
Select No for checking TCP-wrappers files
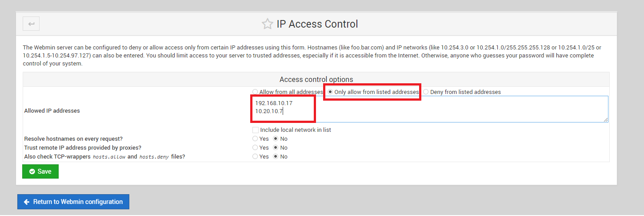276,157
